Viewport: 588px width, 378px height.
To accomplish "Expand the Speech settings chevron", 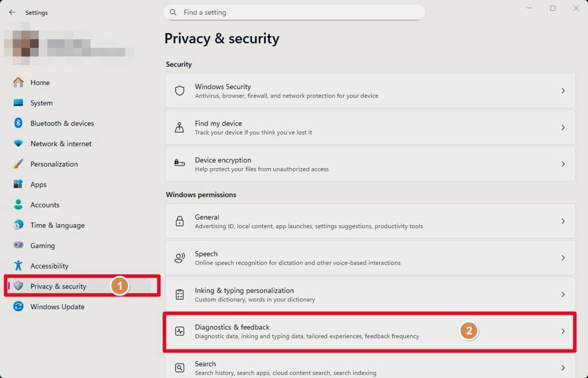I will click(563, 258).
